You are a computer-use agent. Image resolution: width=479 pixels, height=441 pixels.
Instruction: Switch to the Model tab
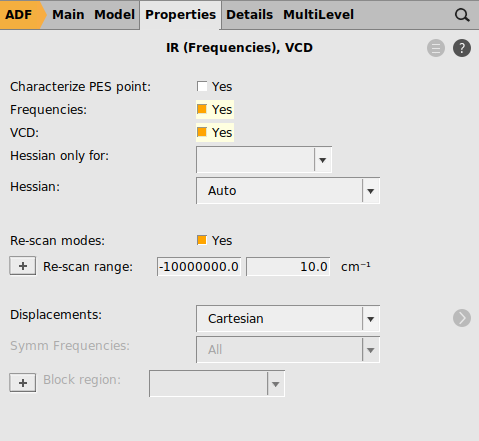[114, 15]
